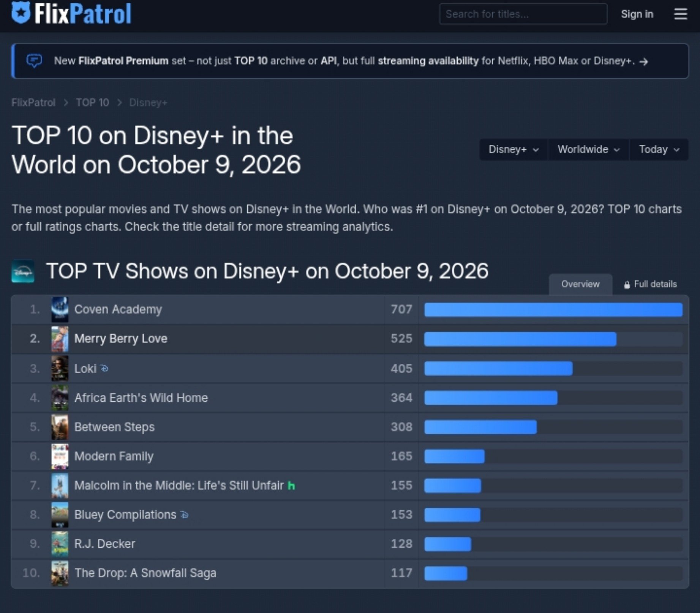Click the score 525 for Merry Berry Love
The image size is (700, 613).
coord(401,339)
